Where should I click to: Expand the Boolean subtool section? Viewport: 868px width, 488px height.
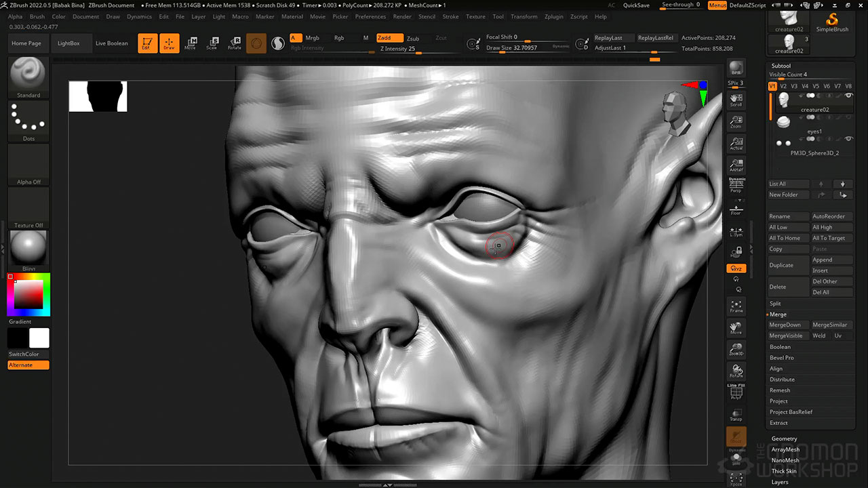780,347
